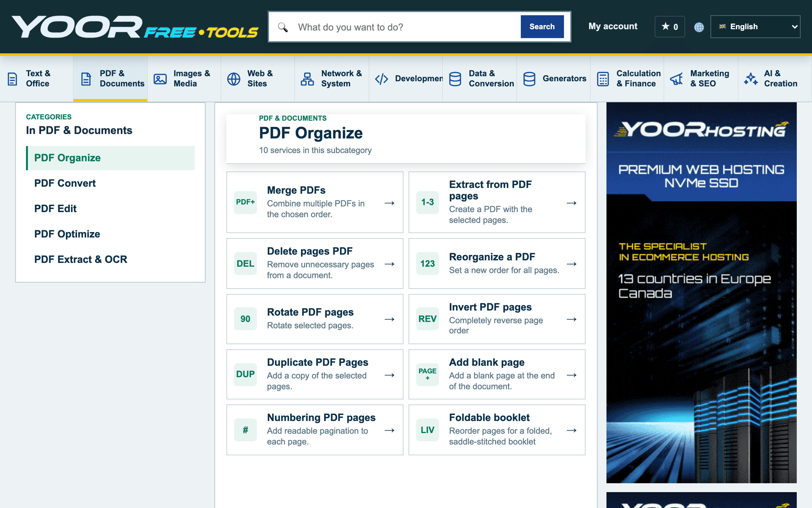Click the globe language icon

(x=699, y=27)
